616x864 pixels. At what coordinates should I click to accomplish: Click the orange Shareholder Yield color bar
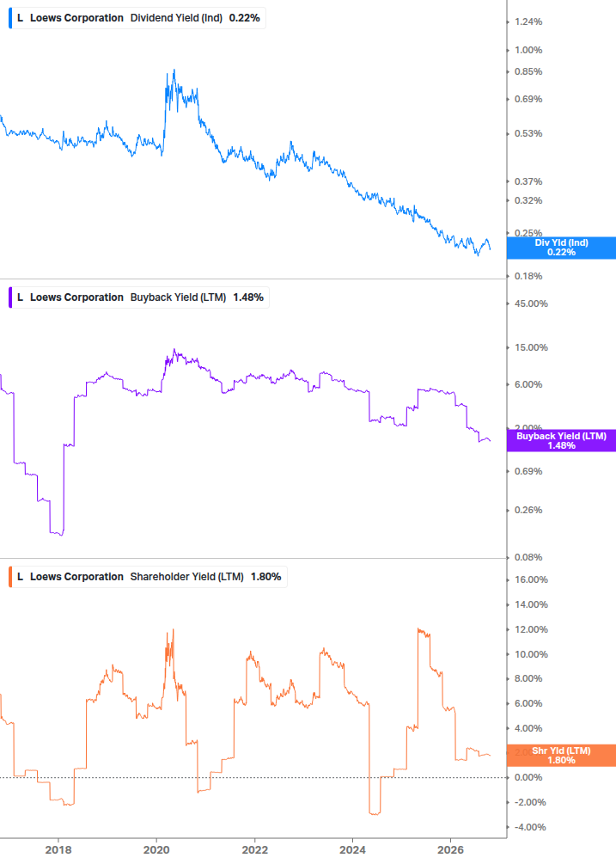coord(10,577)
